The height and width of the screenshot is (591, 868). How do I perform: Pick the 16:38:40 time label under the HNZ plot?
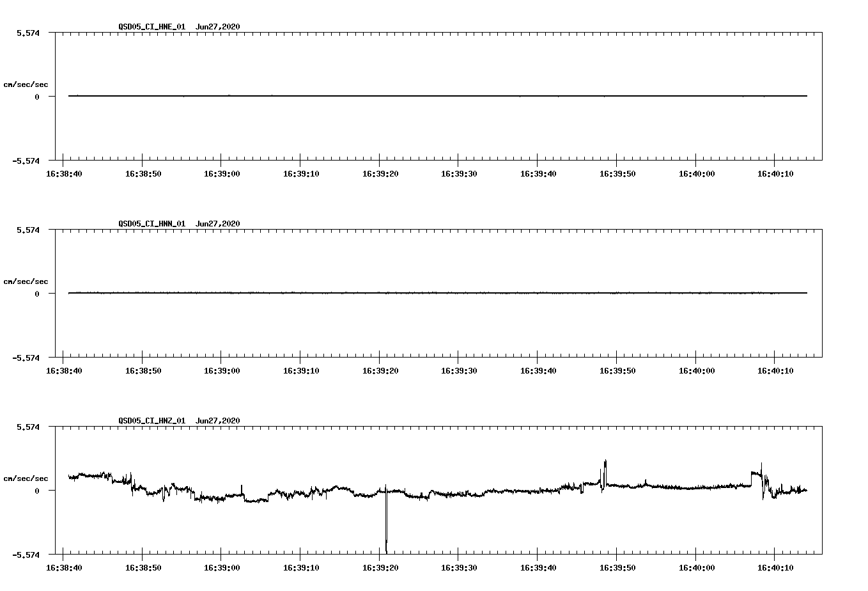pyautogui.click(x=63, y=567)
